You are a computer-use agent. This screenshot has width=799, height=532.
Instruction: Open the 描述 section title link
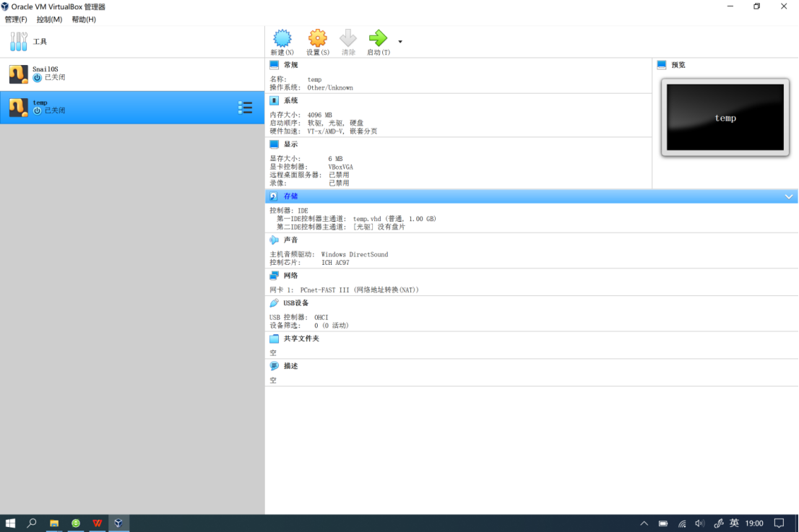(x=291, y=366)
